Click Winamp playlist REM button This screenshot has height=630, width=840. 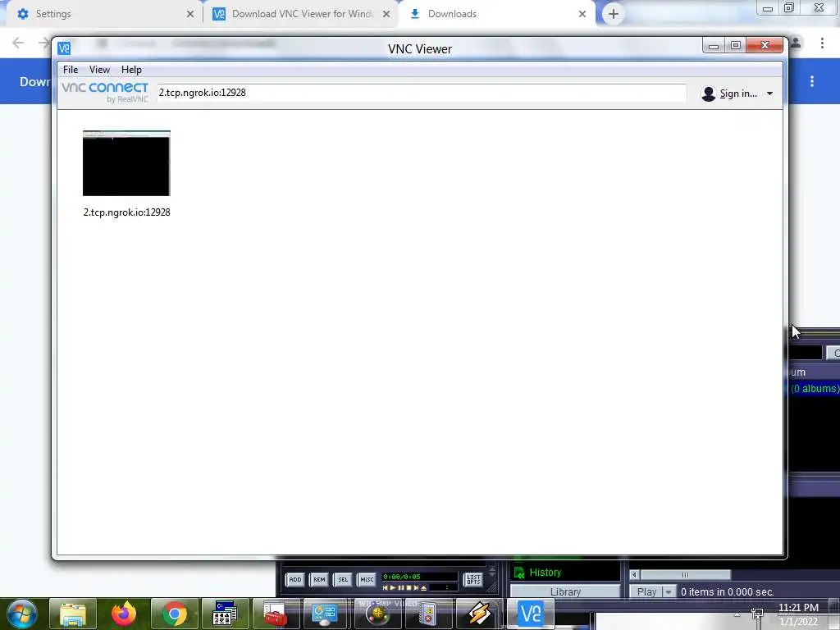[319, 580]
